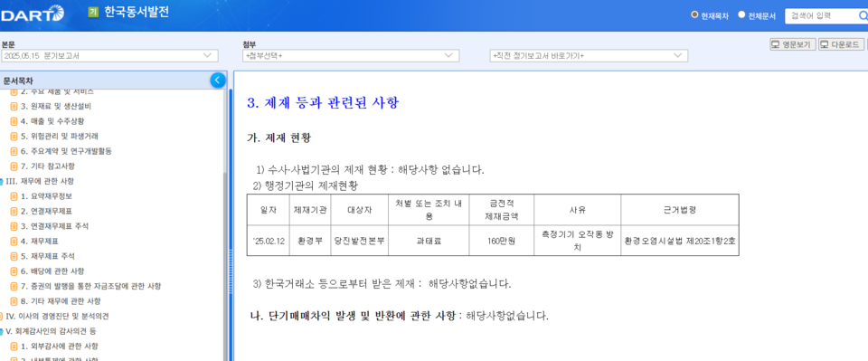Click the 다운로드 button
Screen dimensions: 868x361
tap(842, 44)
